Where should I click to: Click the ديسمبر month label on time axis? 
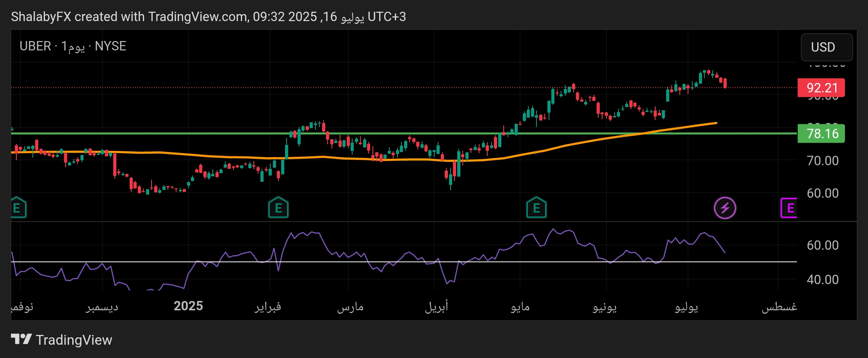point(102,307)
